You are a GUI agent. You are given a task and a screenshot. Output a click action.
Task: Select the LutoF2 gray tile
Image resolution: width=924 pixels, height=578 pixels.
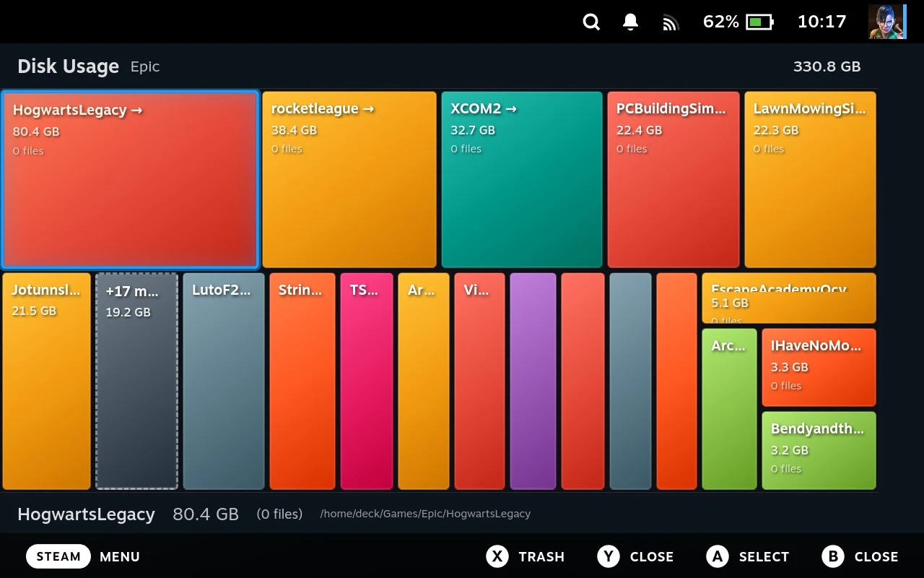click(x=224, y=381)
